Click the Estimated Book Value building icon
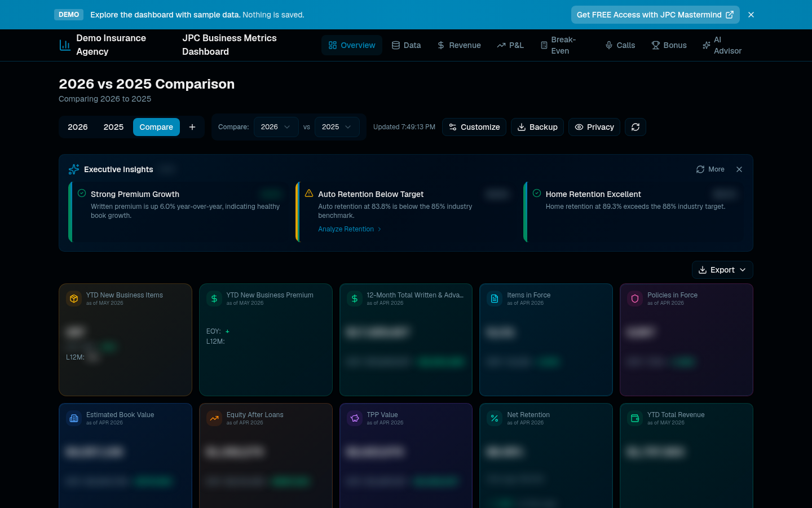This screenshot has height=508, width=812. (74, 418)
